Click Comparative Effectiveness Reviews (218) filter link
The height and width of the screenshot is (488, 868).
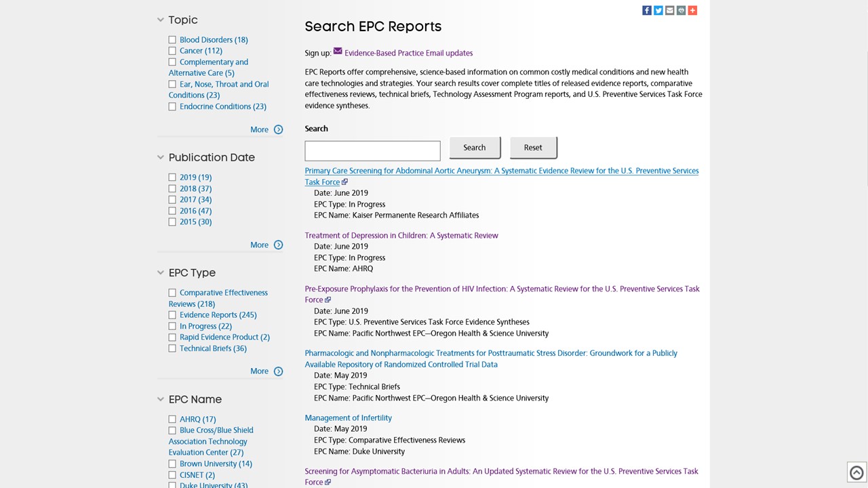pos(218,298)
